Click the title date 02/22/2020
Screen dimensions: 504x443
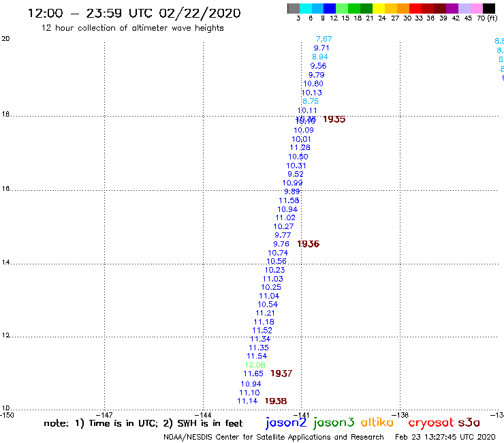click(x=200, y=13)
